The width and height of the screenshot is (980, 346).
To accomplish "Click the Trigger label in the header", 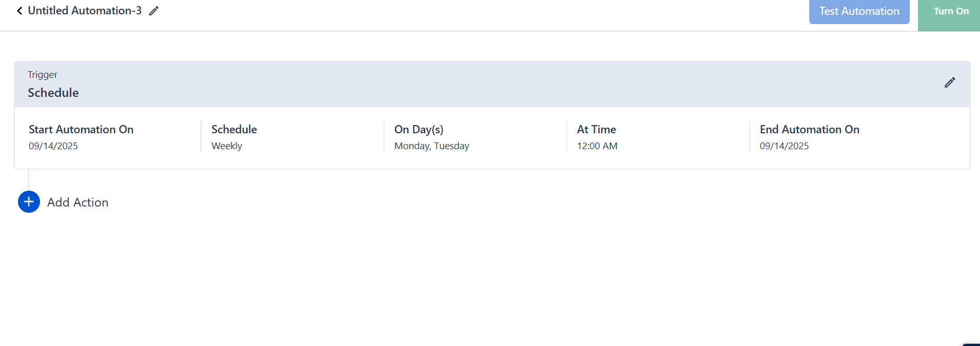I will coord(43,75).
